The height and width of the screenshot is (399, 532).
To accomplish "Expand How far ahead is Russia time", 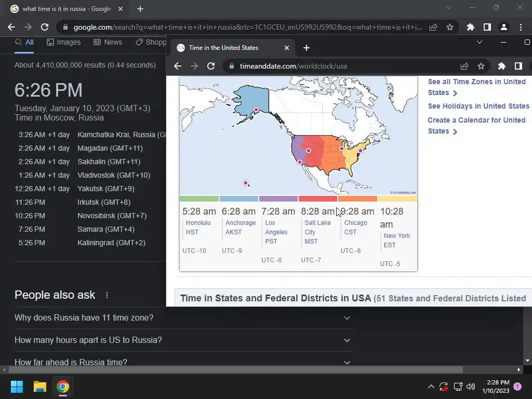I will point(183,361).
